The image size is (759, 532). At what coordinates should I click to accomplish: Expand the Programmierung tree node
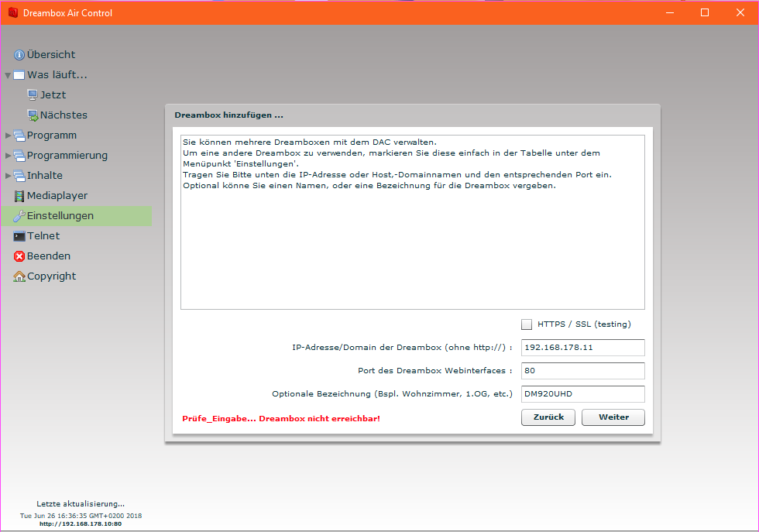click(x=8, y=156)
